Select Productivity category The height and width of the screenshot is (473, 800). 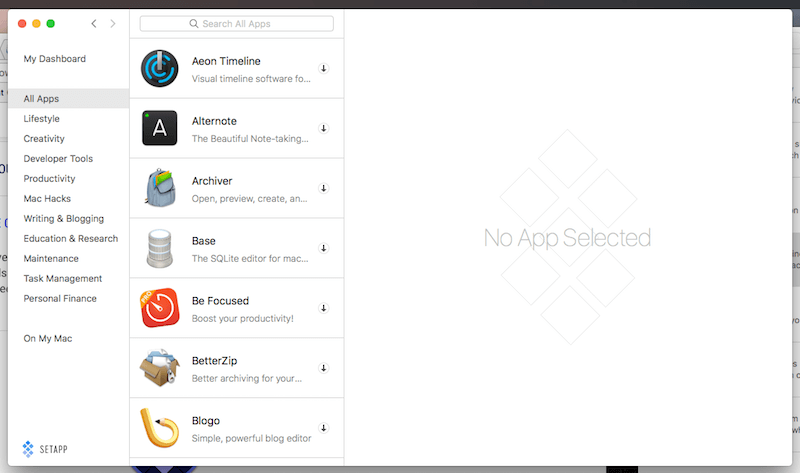49,179
